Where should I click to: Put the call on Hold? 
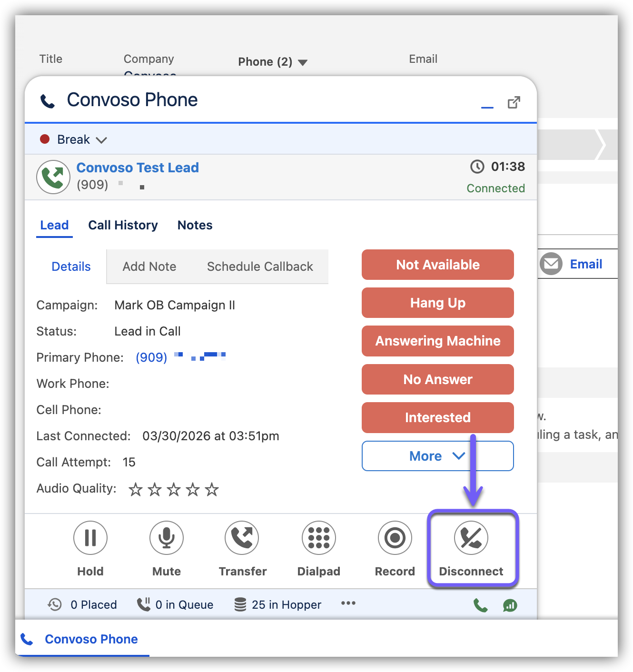coord(90,538)
